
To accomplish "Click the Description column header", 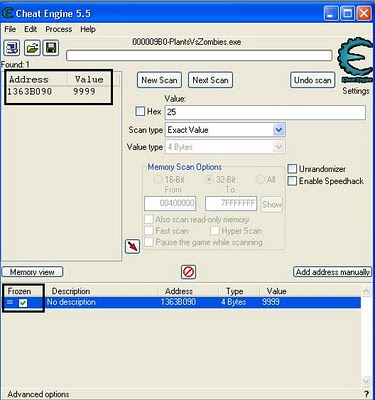I will 71,291.
